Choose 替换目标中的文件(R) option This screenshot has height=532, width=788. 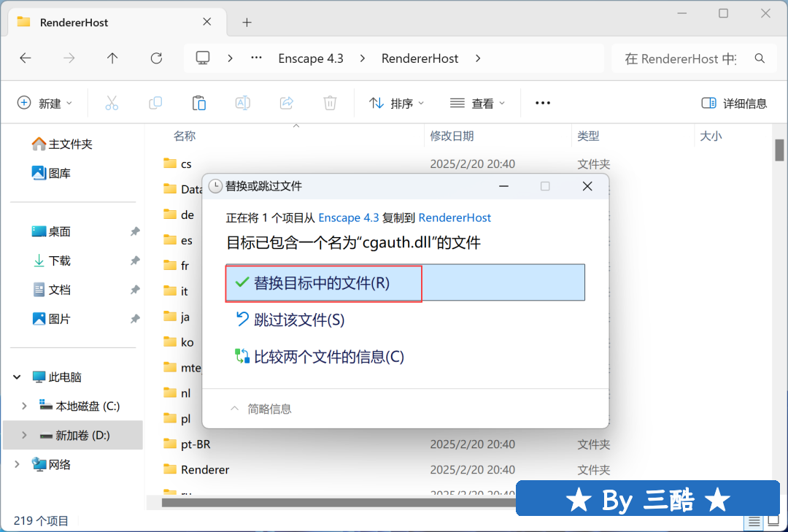click(x=405, y=282)
